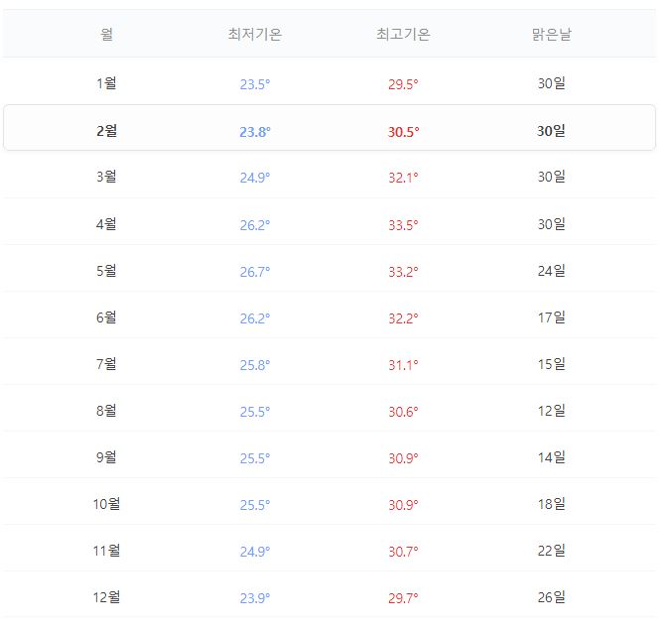The image size is (672, 632).
Task: Click the 30.5° high temperature value
Action: pos(403,132)
